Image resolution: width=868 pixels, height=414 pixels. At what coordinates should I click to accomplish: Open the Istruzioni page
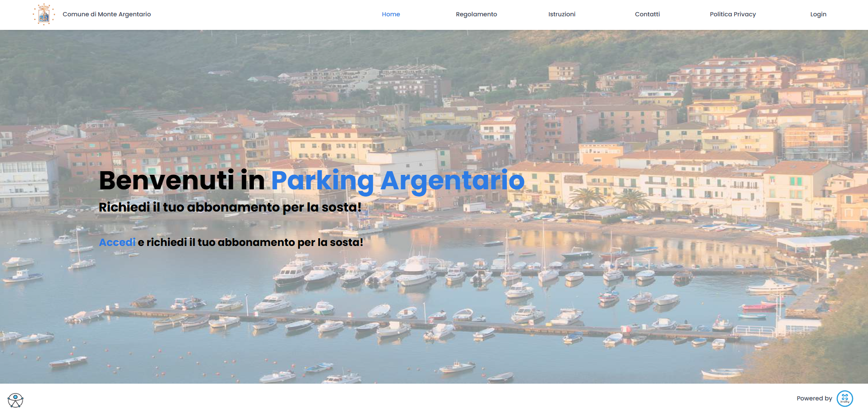[561, 14]
